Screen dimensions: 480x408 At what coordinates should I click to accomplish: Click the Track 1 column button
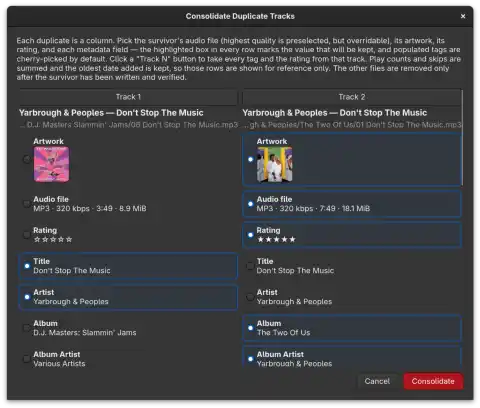(x=128, y=97)
